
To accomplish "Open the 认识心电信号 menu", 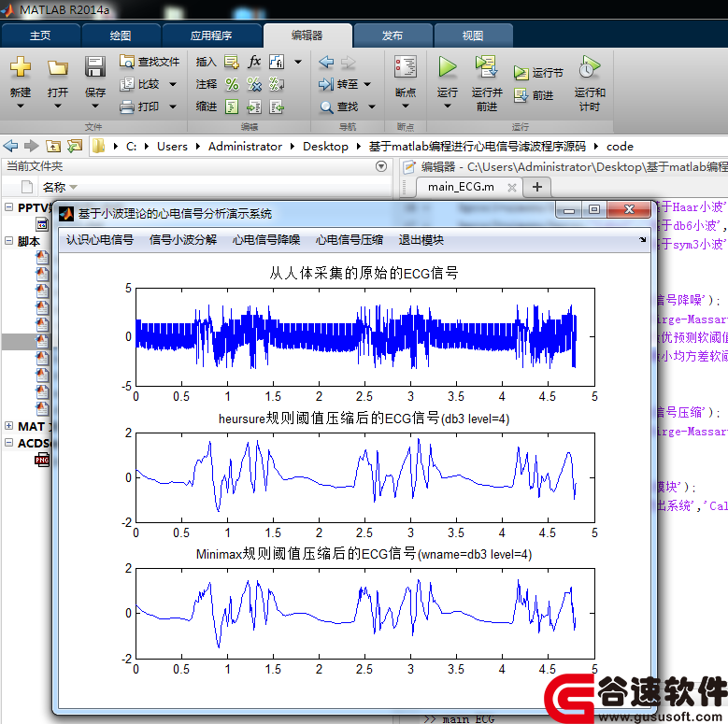I will tap(100, 240).
